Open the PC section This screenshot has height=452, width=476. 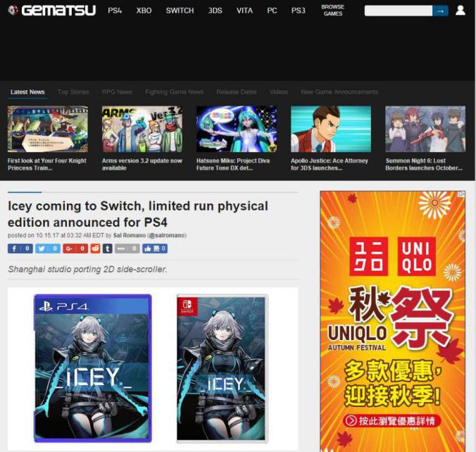[272, 11]
